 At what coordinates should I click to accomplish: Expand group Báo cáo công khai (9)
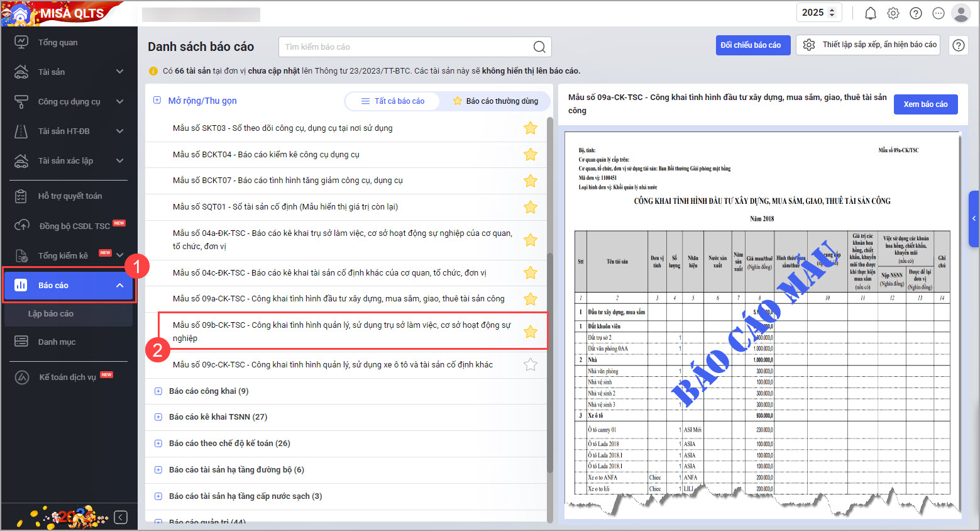click(158, 391)
